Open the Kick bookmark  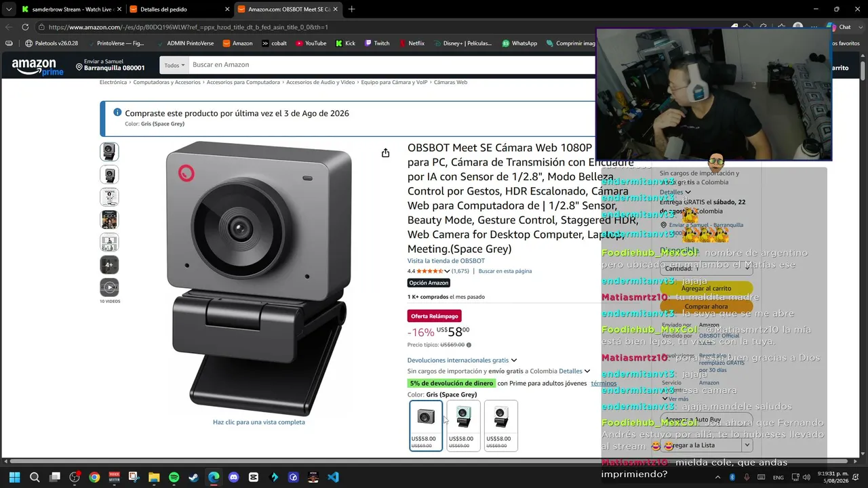click(x=345, y=43)
